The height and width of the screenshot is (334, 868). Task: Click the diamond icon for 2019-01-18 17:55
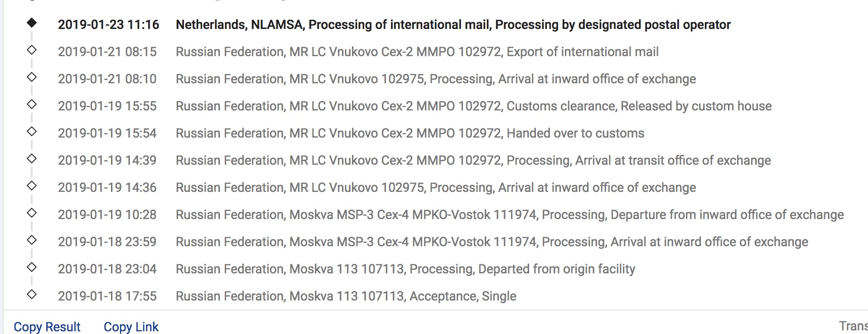click(x=32, y=294)
